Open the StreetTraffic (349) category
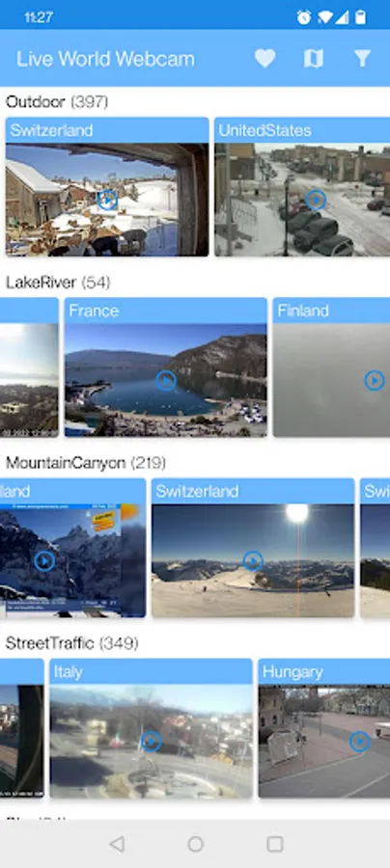Viewport: 390px width, 868px height. (72, 643)
